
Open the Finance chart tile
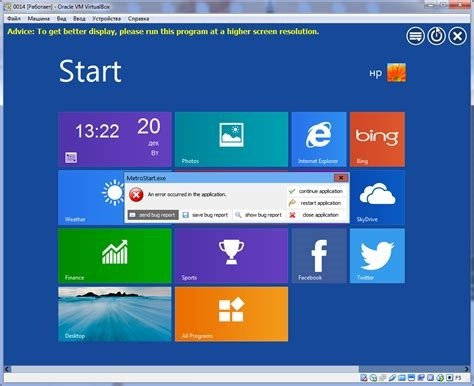[115, 256]
